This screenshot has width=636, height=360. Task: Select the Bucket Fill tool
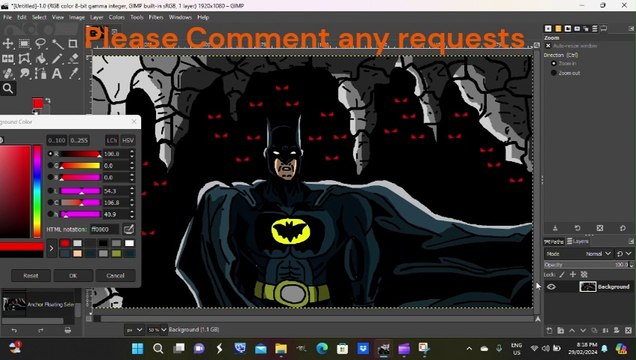(41, 59)
